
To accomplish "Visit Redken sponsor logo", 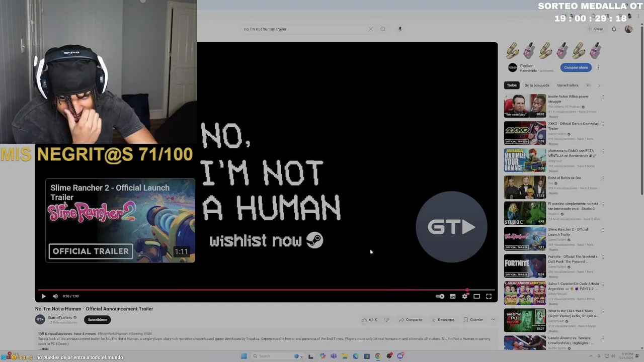I will coord(512,67).
